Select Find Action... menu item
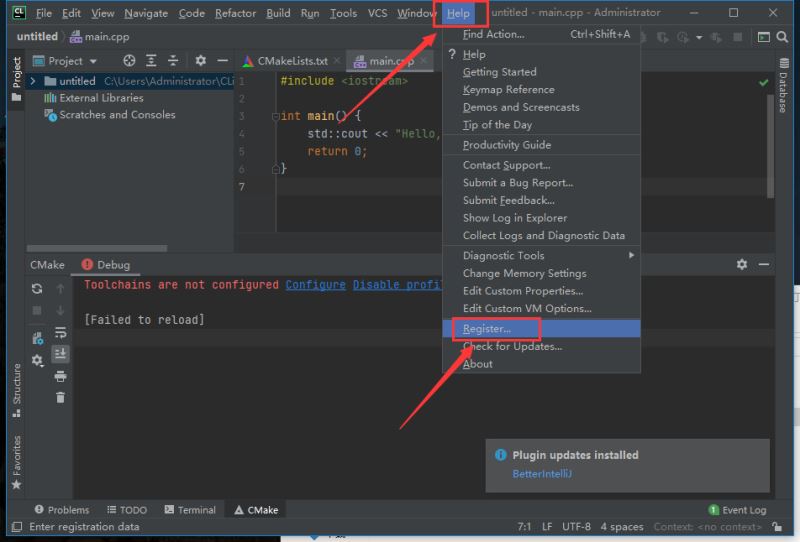800x542 pixels. (x=541, y=34)
